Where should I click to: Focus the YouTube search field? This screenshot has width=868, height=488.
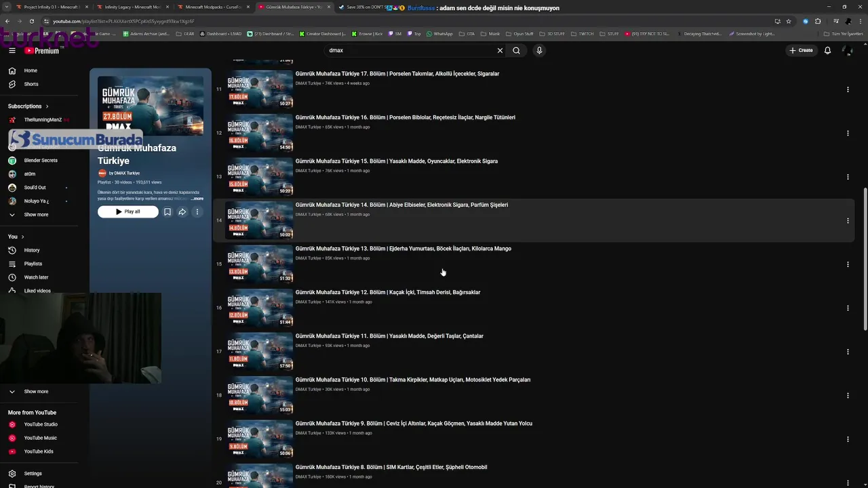(411, 50)
